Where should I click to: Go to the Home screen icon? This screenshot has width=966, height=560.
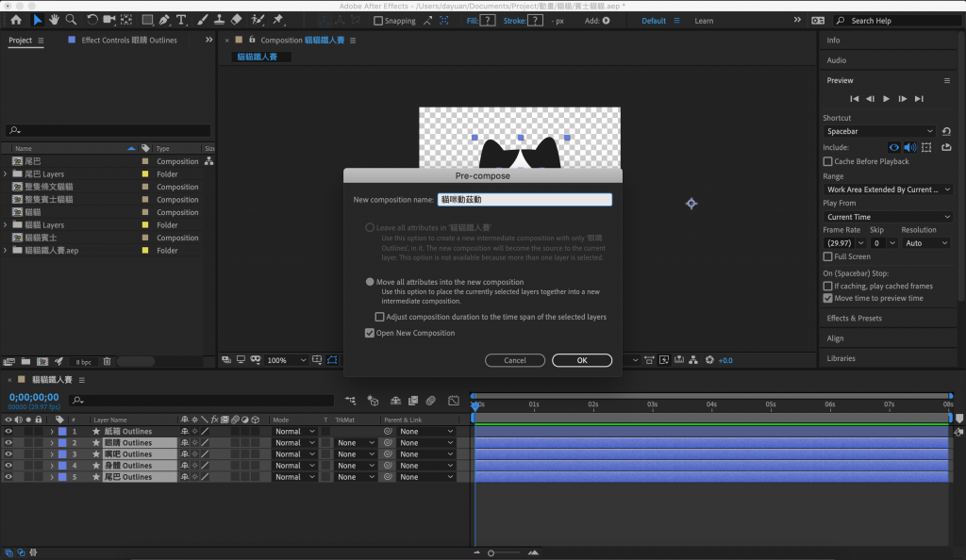[x=16, y=21]
